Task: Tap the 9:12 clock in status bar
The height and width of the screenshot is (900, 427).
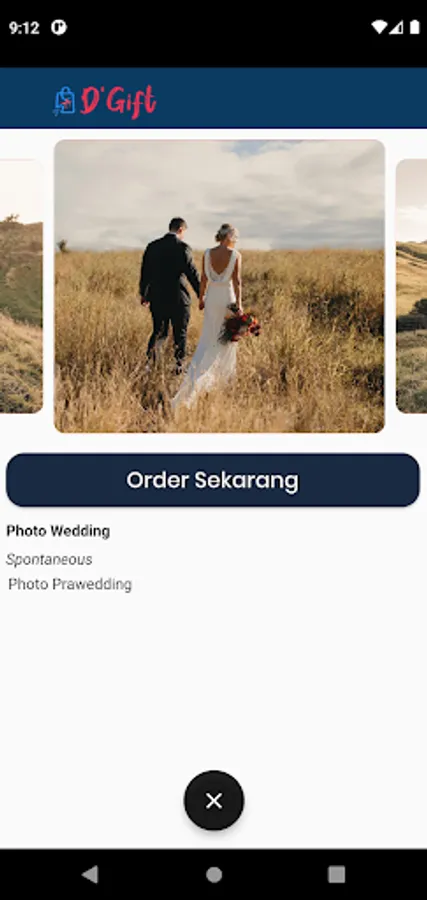Action: click(24, 27)
